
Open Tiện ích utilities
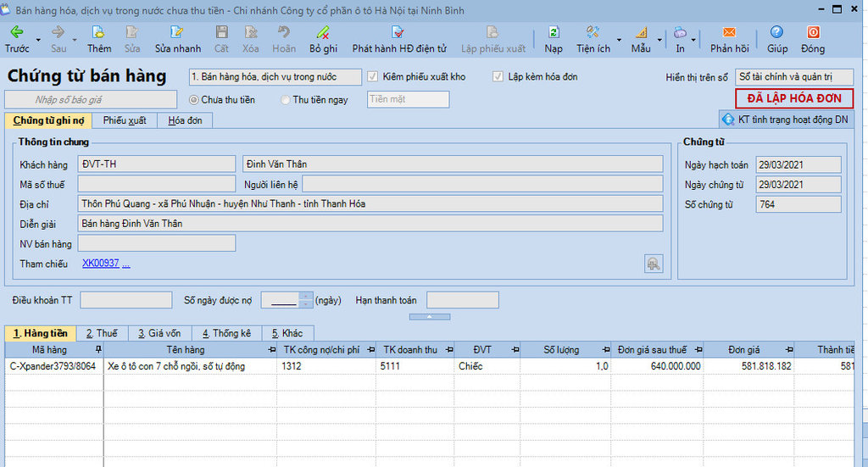coord(593,39)
